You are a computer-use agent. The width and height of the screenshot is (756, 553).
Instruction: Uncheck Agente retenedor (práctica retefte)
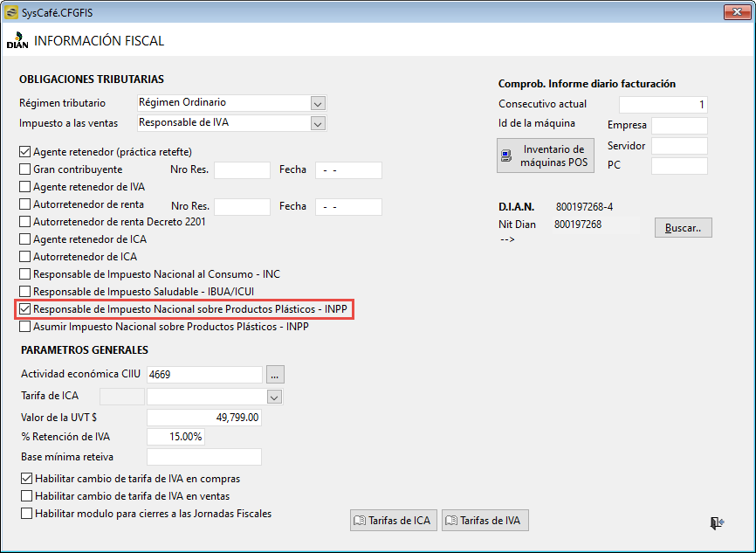(24, 152)
